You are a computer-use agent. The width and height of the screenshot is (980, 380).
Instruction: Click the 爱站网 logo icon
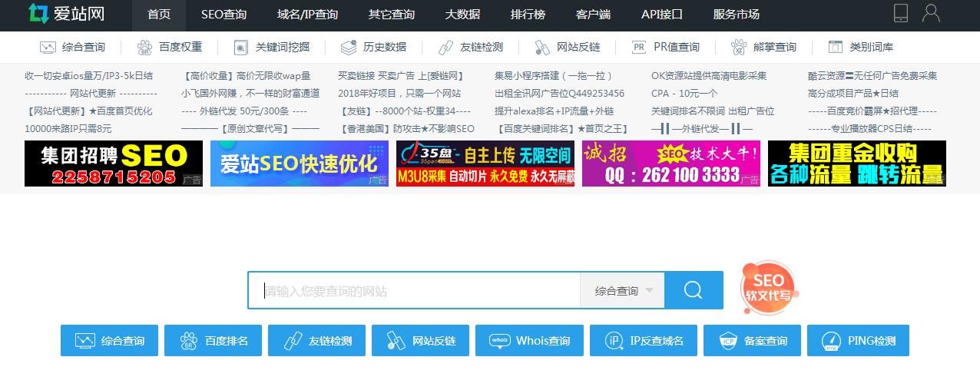pos(38,13)
